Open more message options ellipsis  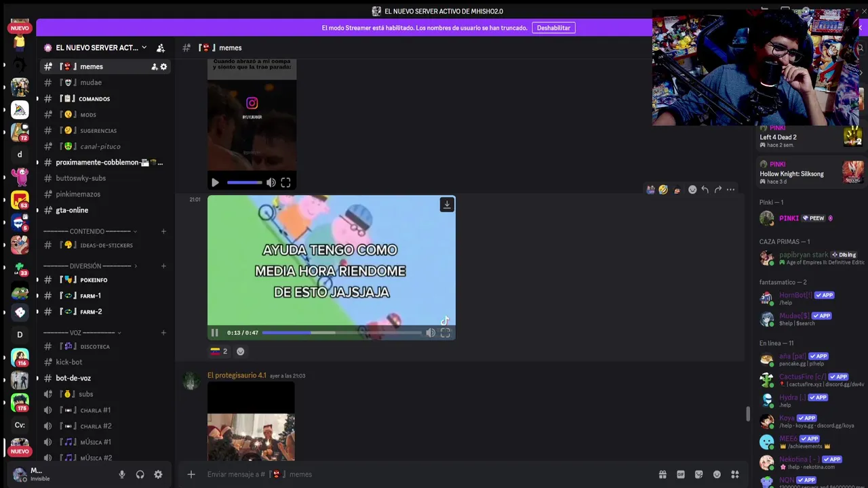point(730,190)
